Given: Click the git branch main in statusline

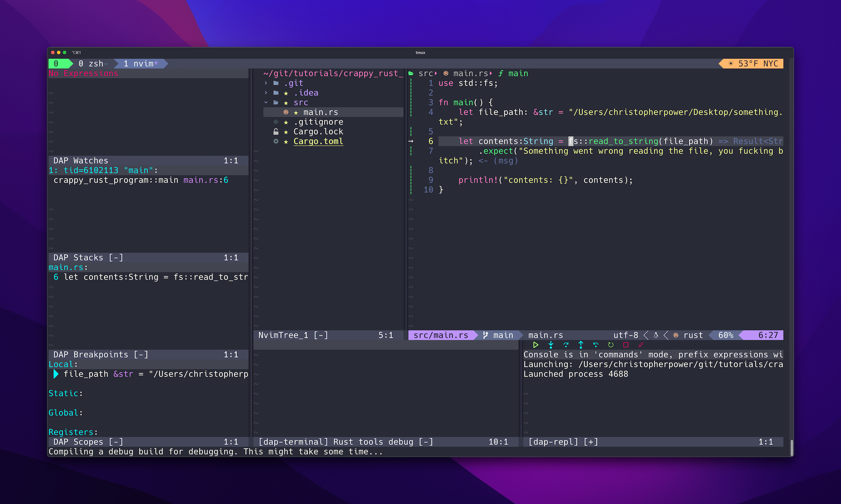Looking at the screenshot, I should click(498, 336).
